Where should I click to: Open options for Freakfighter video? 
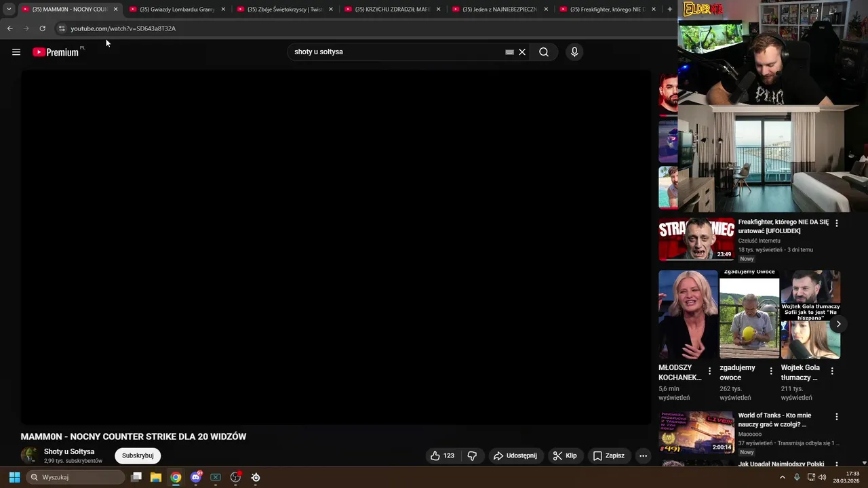coord(836,223)
